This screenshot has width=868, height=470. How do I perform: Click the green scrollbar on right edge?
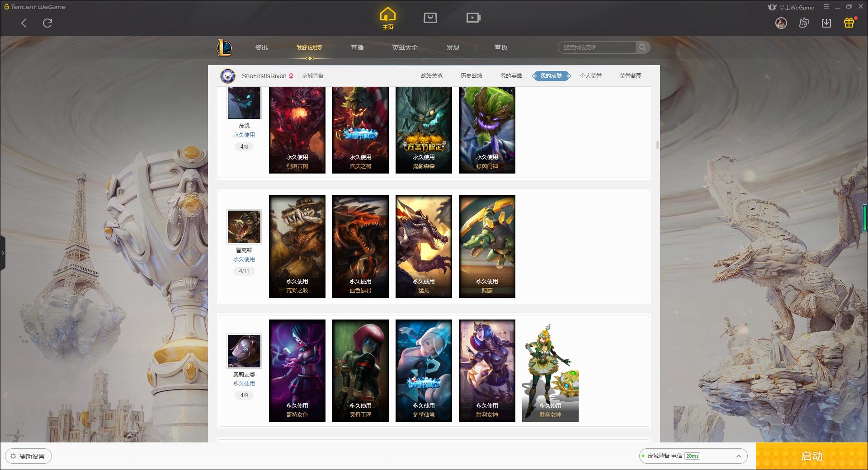click(865, 218)
